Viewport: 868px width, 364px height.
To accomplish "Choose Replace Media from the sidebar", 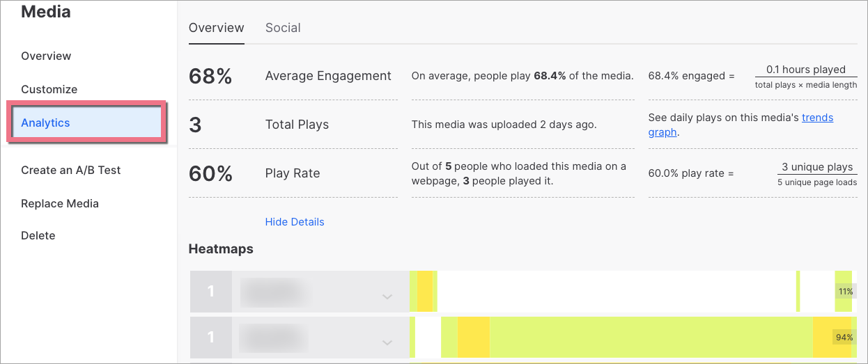I will [60, 204].
